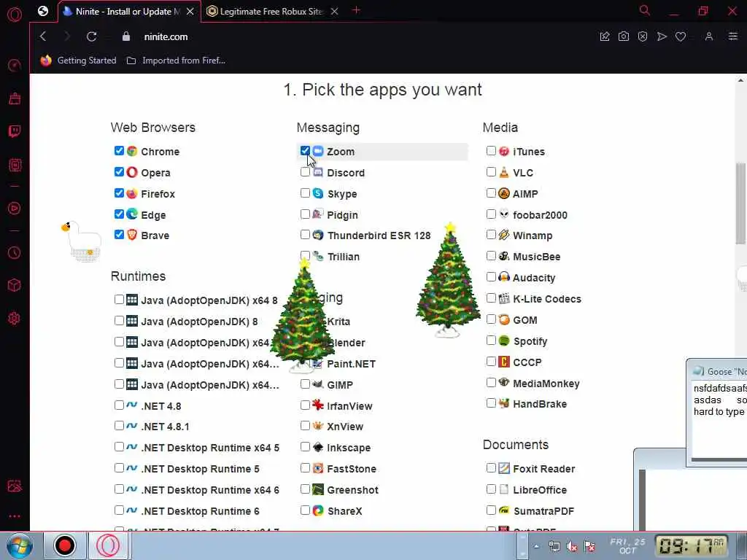Screen dimensions: 747x560
Task: Open Imported from Firefox bookmark folder
Action: click(x=176, y=61)
